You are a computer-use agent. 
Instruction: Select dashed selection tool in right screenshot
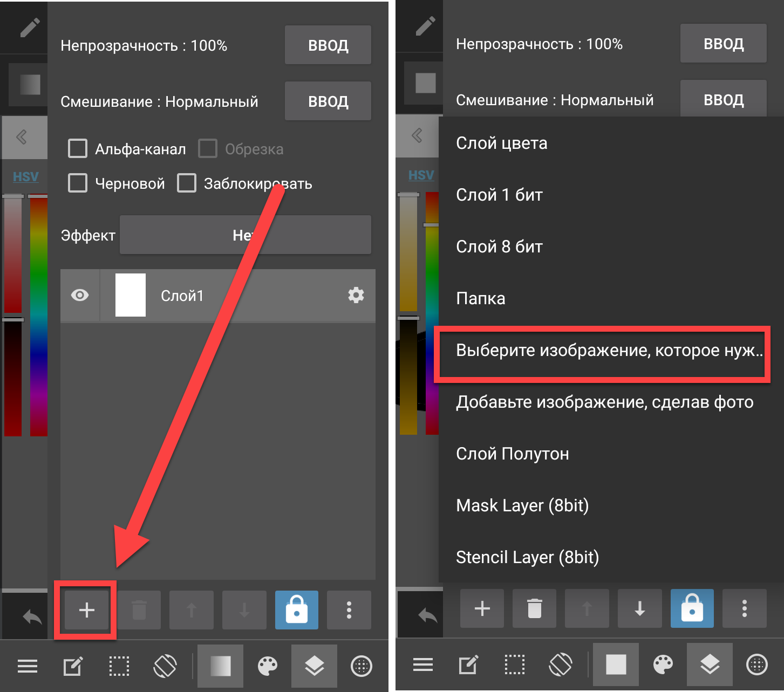pos(515,665)
